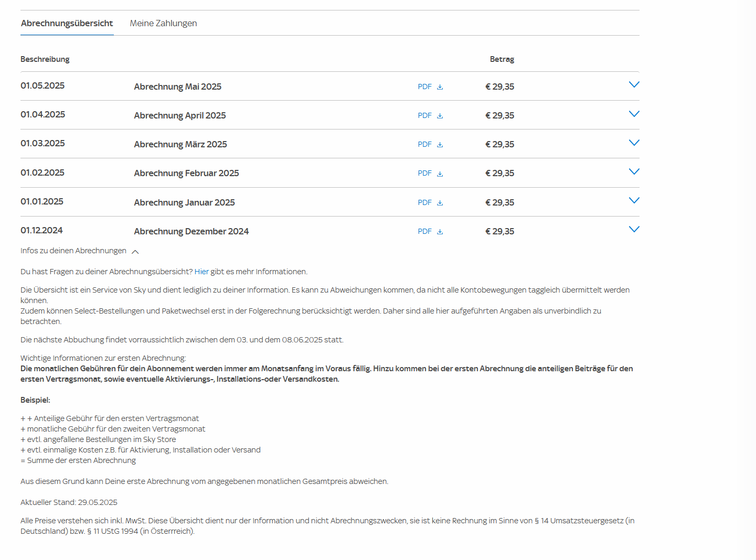Expand the Dezember 2024 invoice row
The width and height of the screenshot is (756, 560).
634,230
